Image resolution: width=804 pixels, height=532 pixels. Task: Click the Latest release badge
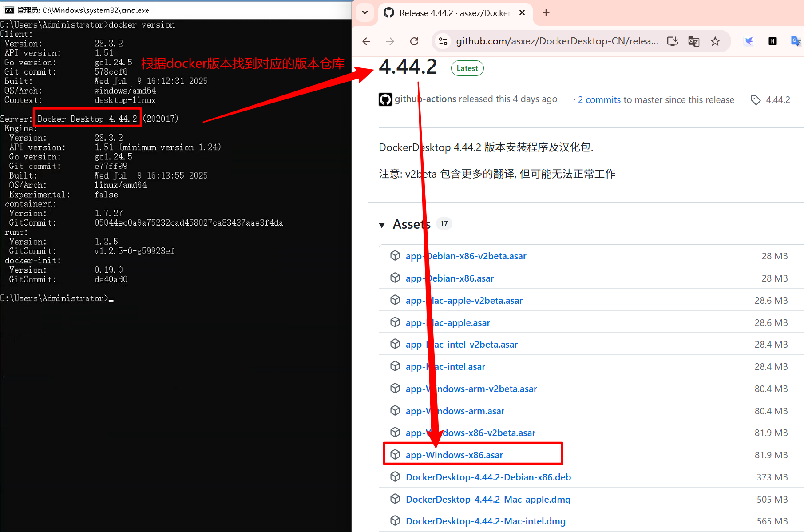467,68
